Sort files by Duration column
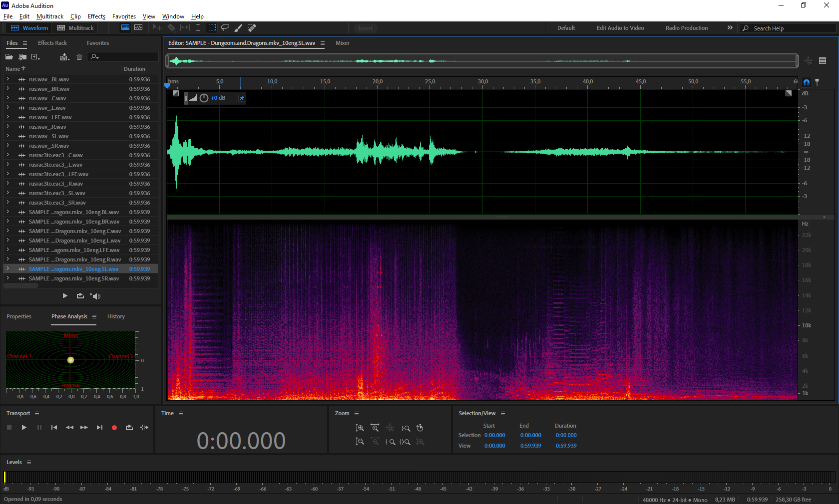Image resolution: width=839 pixels, height=504 pixels. (134, 69)
